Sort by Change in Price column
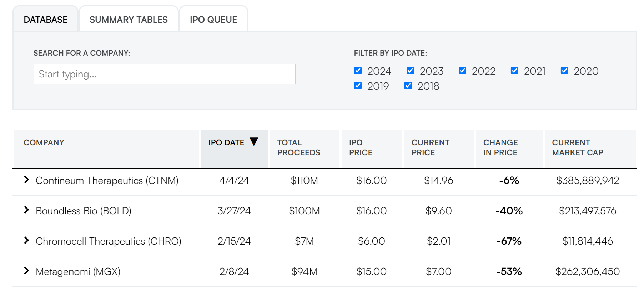This screenshot has width=644, height=296. pos(509,148)
